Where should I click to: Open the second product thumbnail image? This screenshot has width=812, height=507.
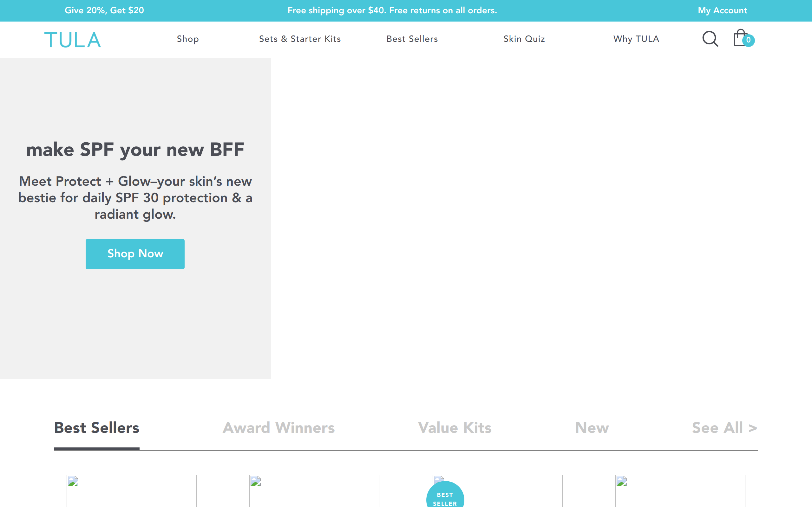click(314, 491)
